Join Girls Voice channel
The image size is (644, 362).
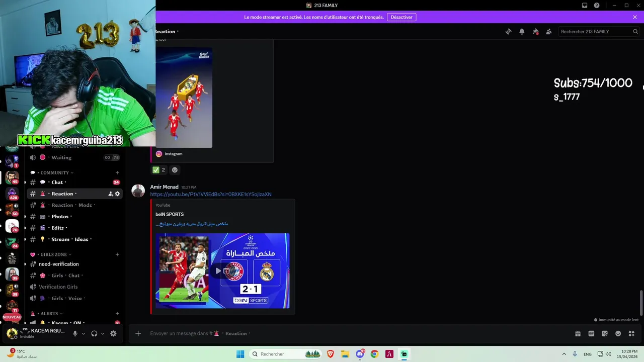tap(74, 298)
